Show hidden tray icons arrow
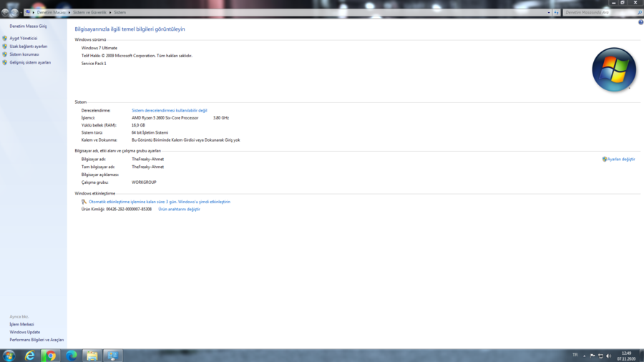Viewport: 644px width, 362px height. (x=584, y=356)
